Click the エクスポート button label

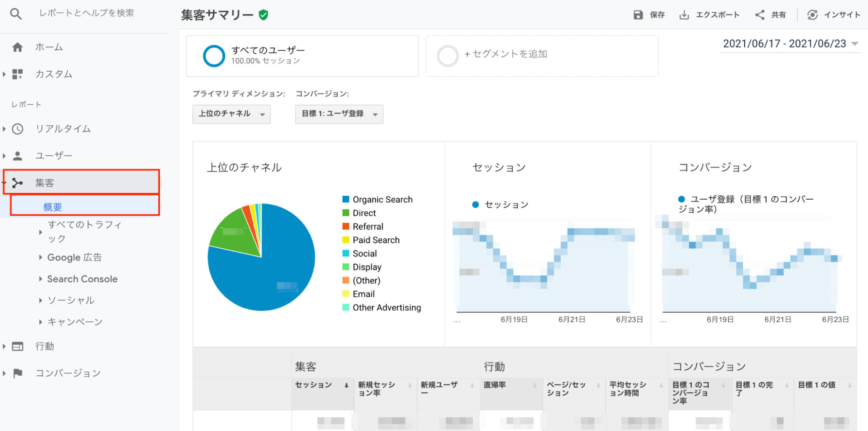click(x=717, y=15)
